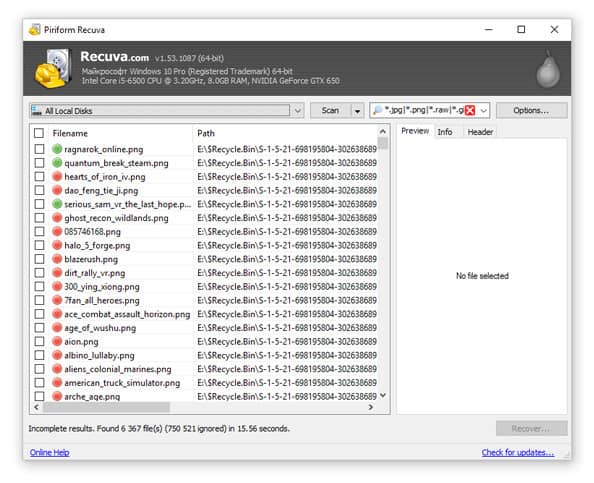
Task: Click the horizontal scrollbar left arrow
Action: [x=36, y=407]
